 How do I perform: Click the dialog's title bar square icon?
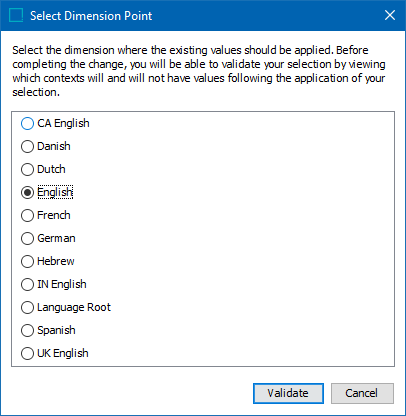(x=16, y=15)
